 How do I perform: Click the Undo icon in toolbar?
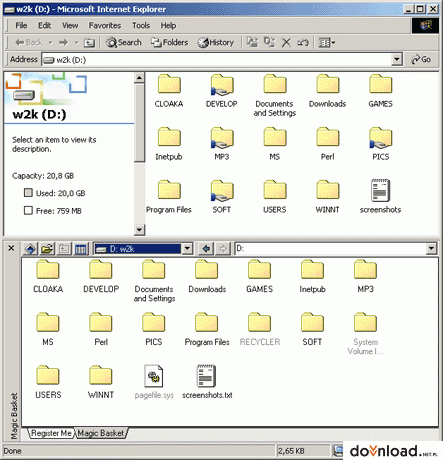[303, 42]
